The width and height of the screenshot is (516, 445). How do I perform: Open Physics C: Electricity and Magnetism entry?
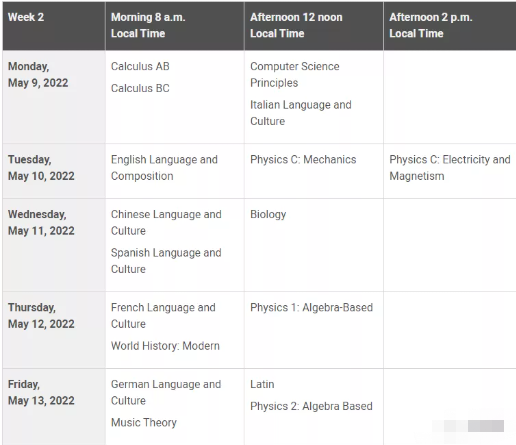pos(450,168)
